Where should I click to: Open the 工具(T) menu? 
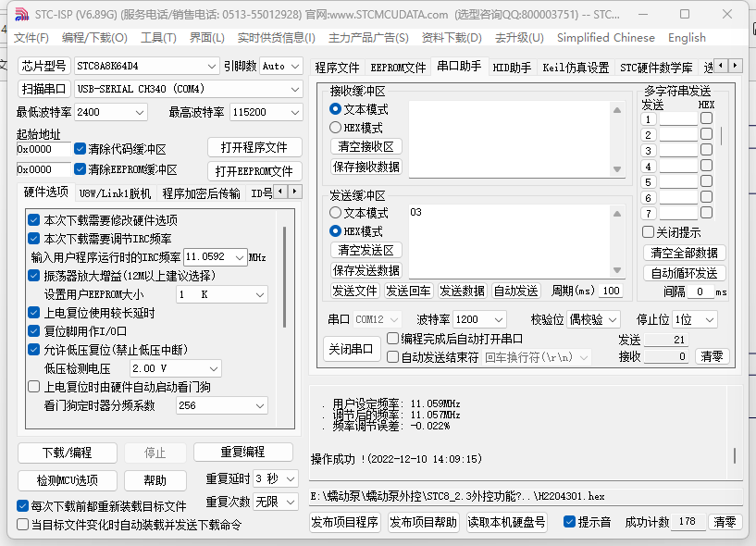[x=158, y=38]
